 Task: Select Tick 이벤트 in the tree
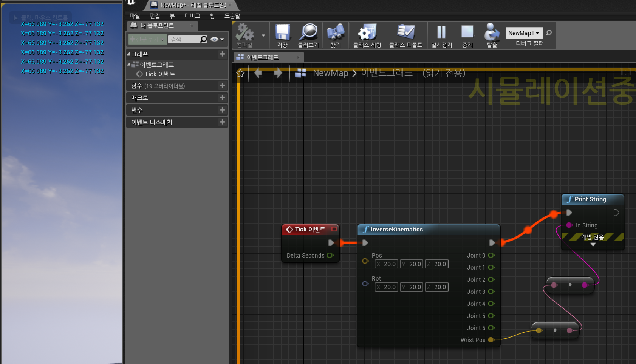tap(159, 74)
